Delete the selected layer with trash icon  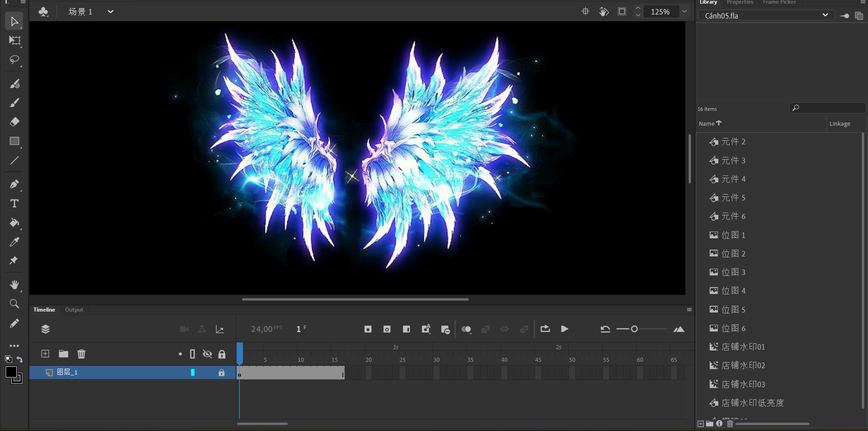81,354
